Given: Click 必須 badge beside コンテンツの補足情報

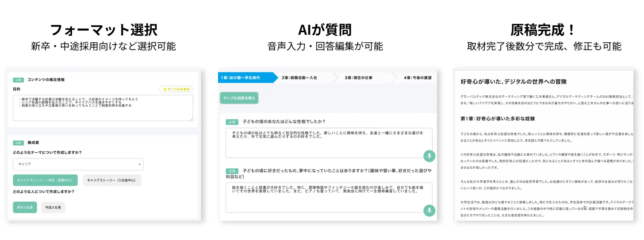Looking at the screenshot, I should point(18,80).
